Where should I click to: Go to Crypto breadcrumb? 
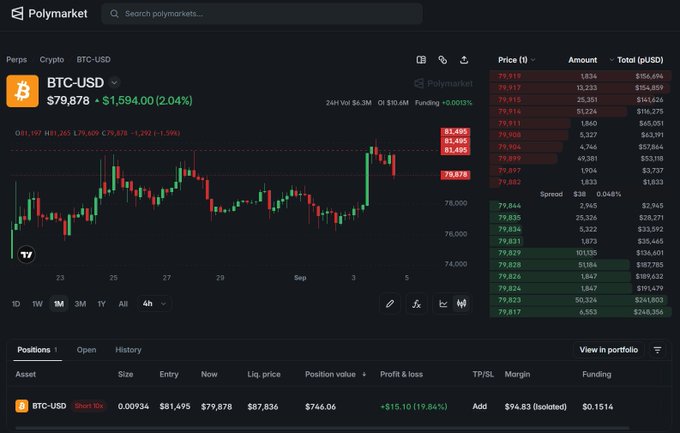point(52,59)
